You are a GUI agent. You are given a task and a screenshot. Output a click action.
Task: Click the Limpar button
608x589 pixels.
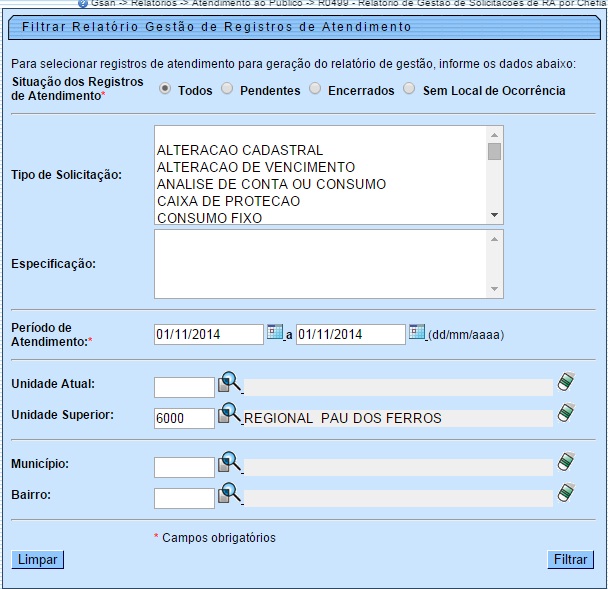pos(38,560)
